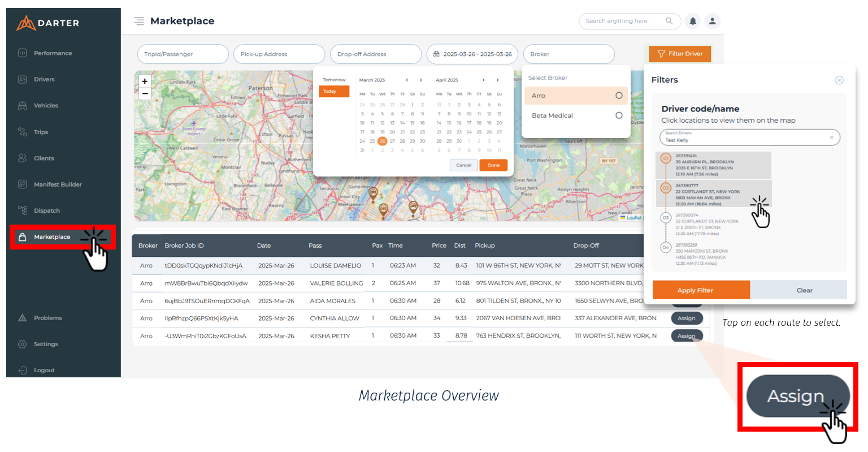Click route stop 04 circle marker
Screen dimensions: 868x452
666,247
